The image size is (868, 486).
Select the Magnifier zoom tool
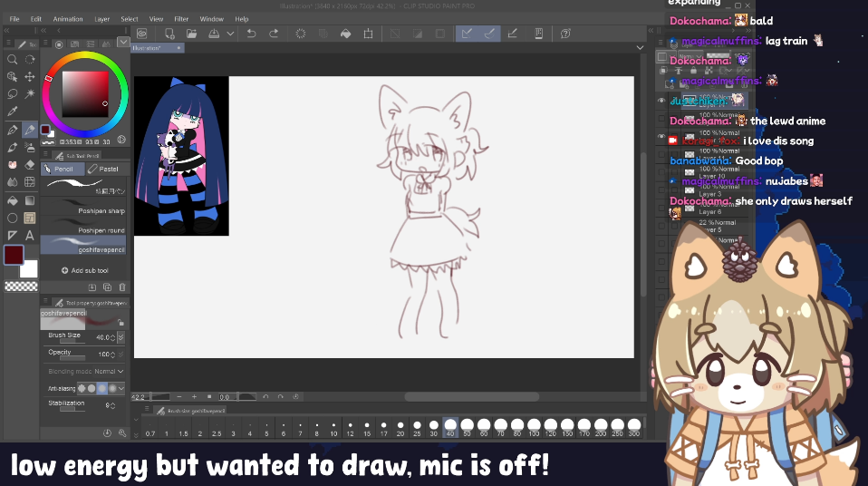tap(13, 59)
